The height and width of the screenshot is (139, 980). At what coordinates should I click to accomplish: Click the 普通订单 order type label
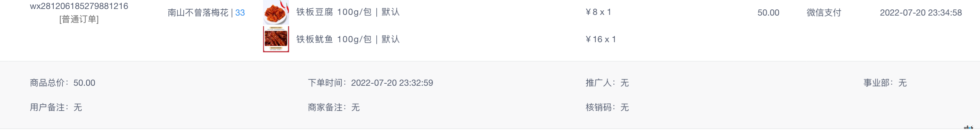click(x=79, y=19)
